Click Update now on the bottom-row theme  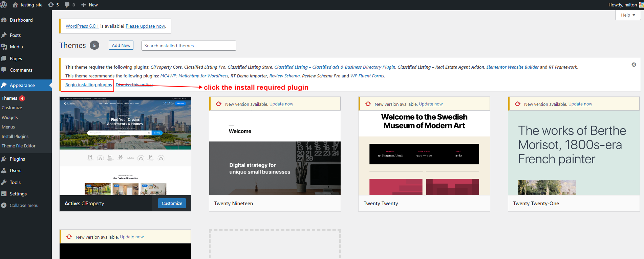(x=132, y=237)
